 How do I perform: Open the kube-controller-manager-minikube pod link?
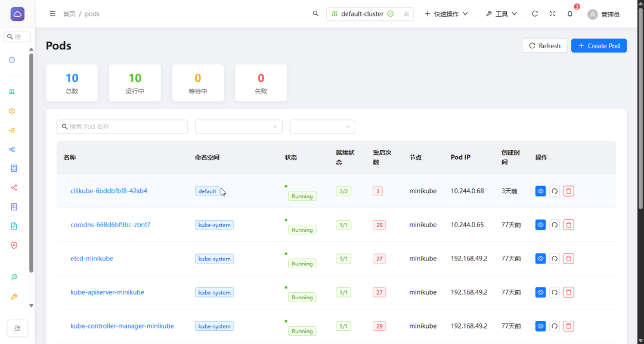(122, 326)
